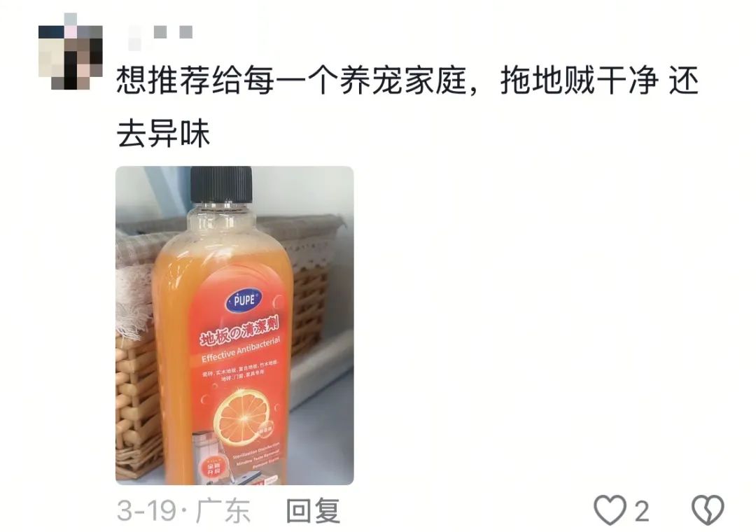Click the 广东 location label

click(x=223, y=511)
